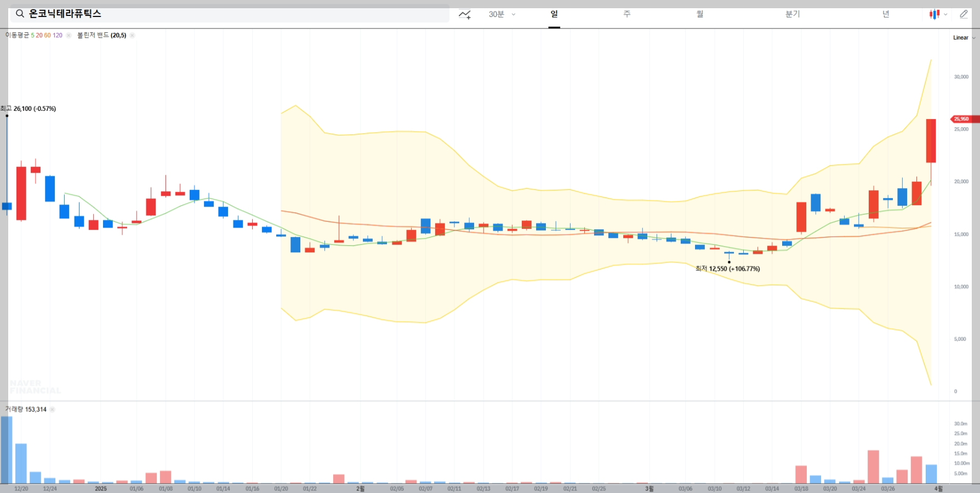Click the 02/13 date axis label
The width and height of the screenshot is (980, 493).
483,489
